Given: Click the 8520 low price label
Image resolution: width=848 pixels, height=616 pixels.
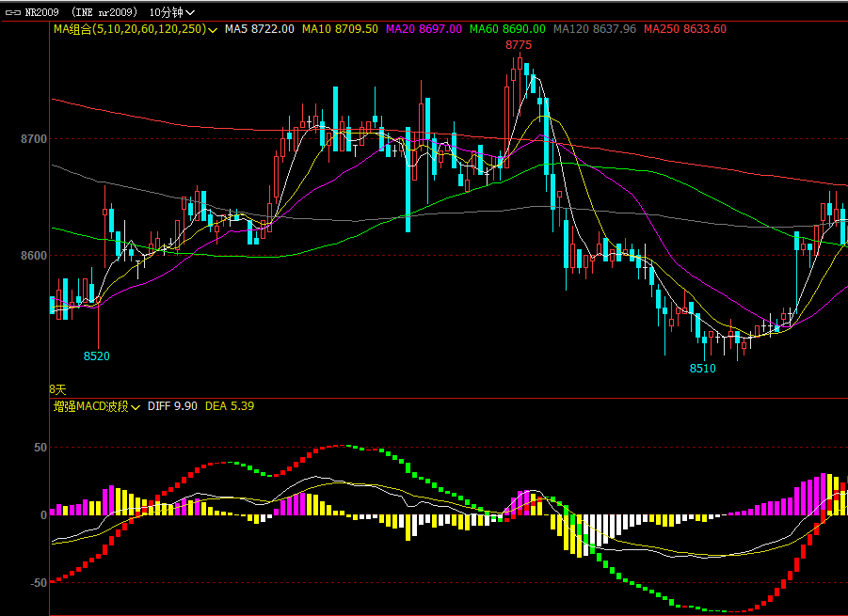Looking at the screenshot, I should coord(96,356).
